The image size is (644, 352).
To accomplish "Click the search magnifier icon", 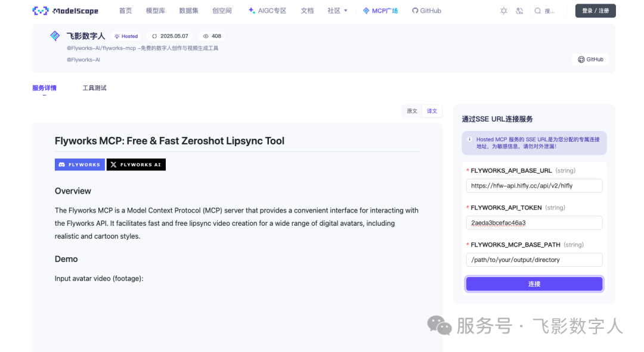I will point(537,11).
